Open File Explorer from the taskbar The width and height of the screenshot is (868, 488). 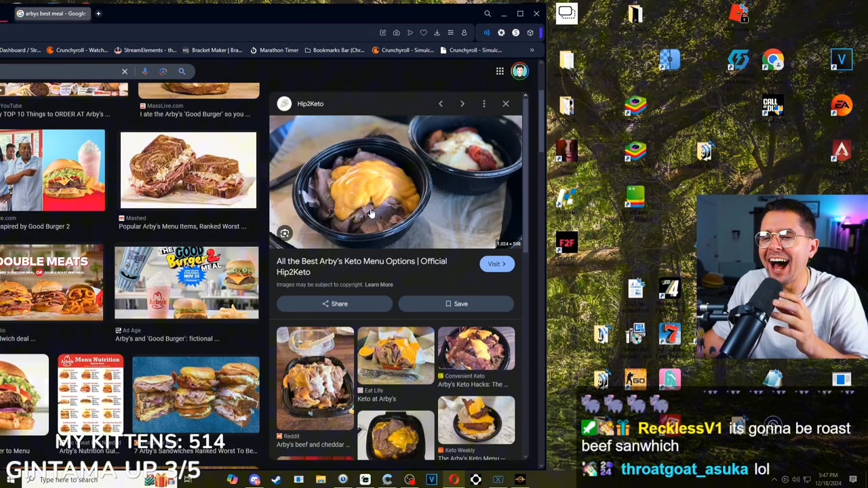pos(321,480)
